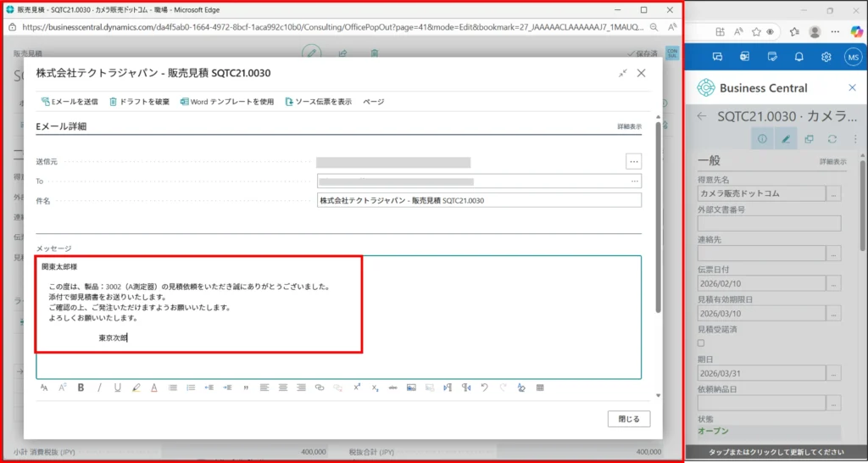The height and width of the screenshot is (463, 868).
Task: Click the underline formatting icon
Action: coord(117,388)
